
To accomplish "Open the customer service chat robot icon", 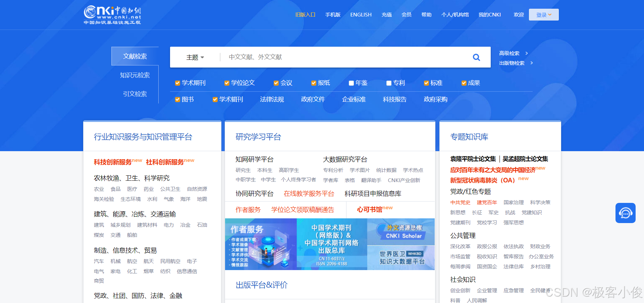I will tap(625, 213).
